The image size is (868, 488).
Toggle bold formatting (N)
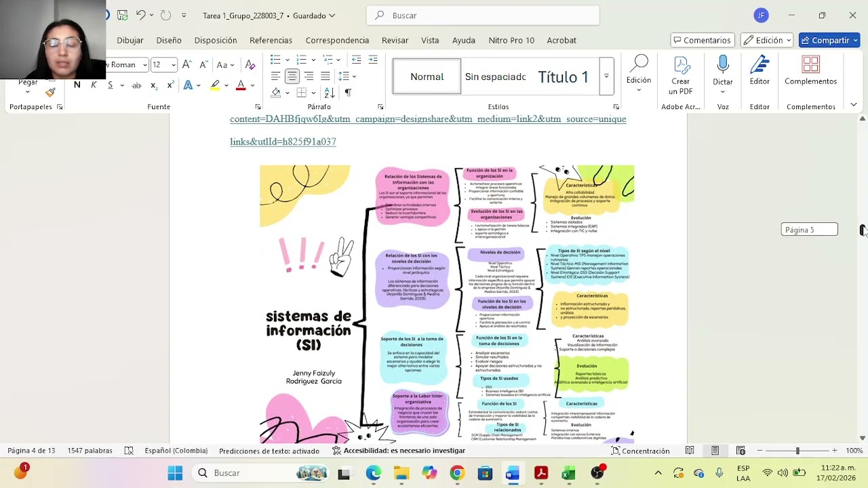click(x=77, y=85)
